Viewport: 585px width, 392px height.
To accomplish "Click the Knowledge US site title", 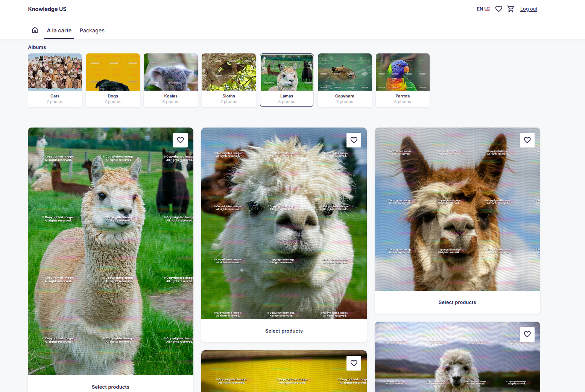I will tap(47, 9).
